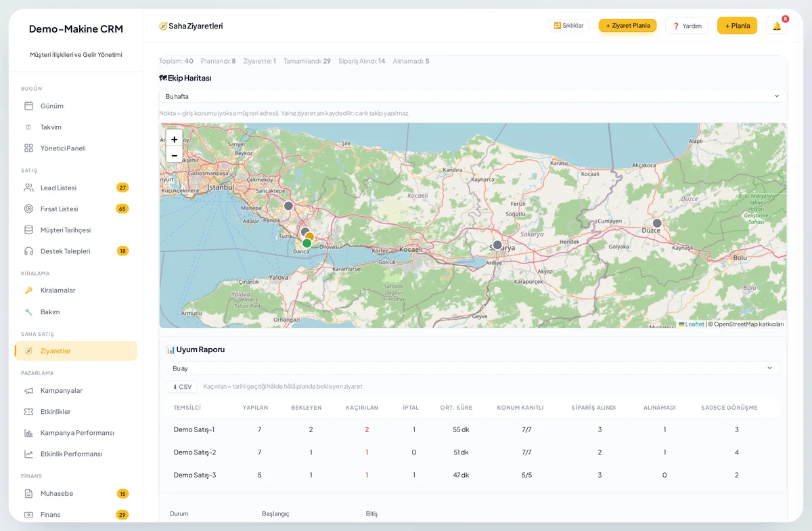The image size is (812, 531).
Task: Click the Başlangıç filter label
Action: (275, 513)
